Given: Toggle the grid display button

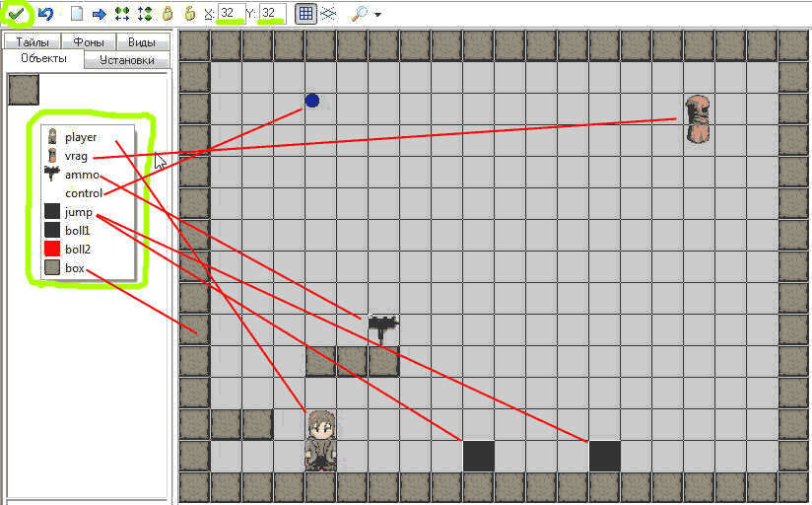Looking at the screenshot, I should [x=305, y=14].
